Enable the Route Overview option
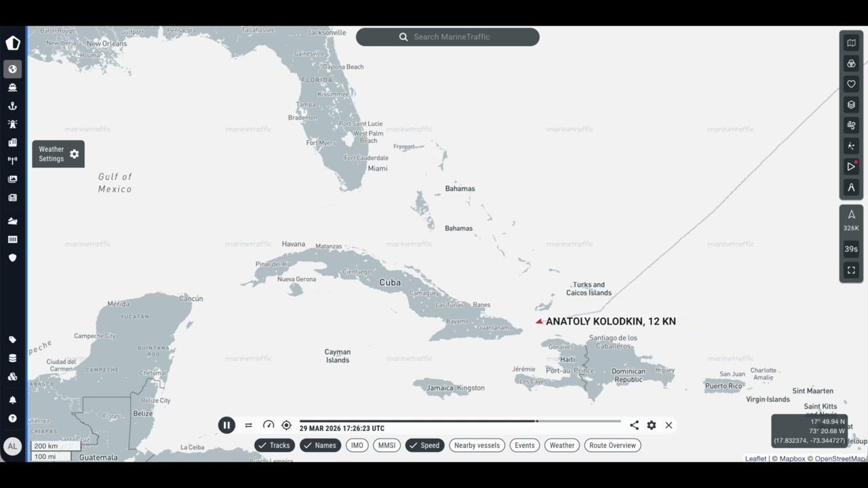This screenshot has height=488, width=868. (612, 445)
